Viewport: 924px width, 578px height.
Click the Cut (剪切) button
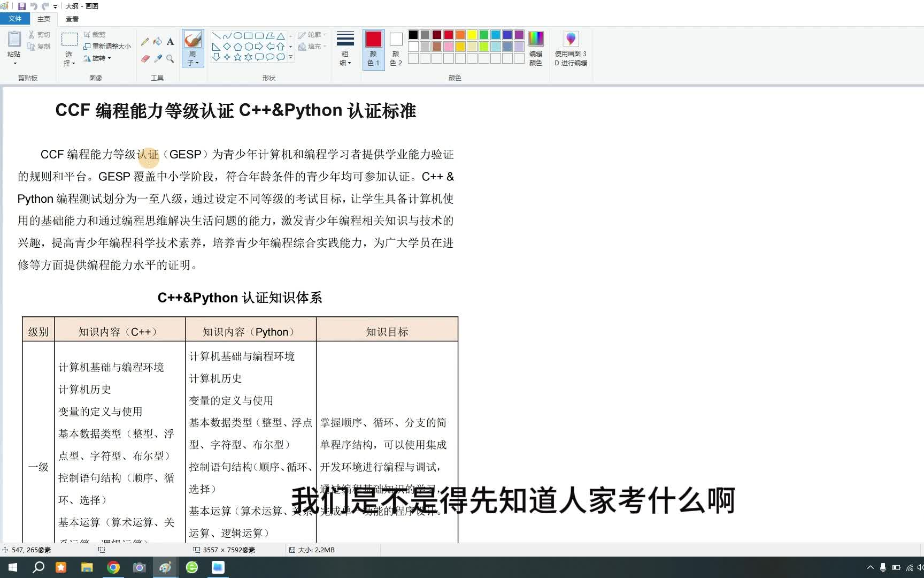point(39,34)
